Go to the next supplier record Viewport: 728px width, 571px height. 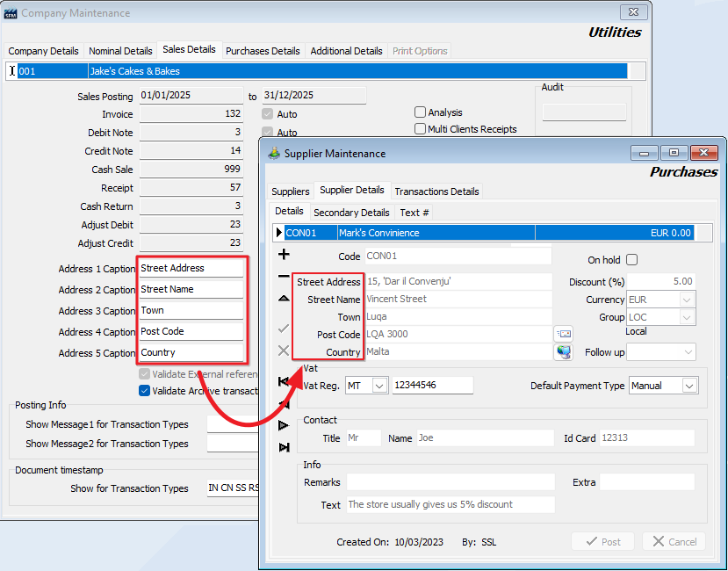[284, 425]
